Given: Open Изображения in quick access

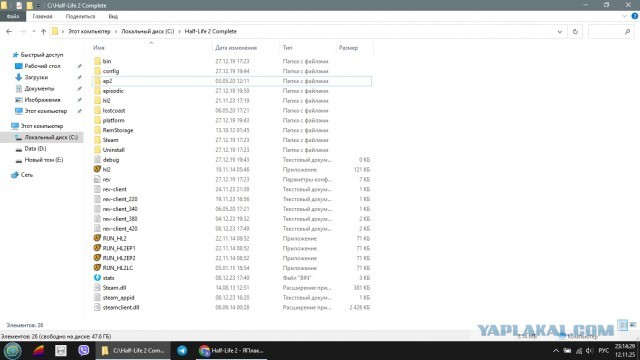Looking at the screenshot, I should 42,100.
